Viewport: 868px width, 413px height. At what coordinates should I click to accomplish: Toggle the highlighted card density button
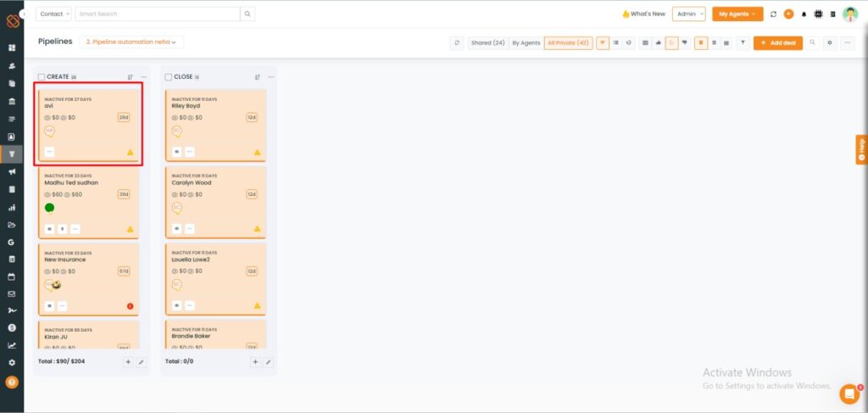pyautogui.click(x=701, y=42)
